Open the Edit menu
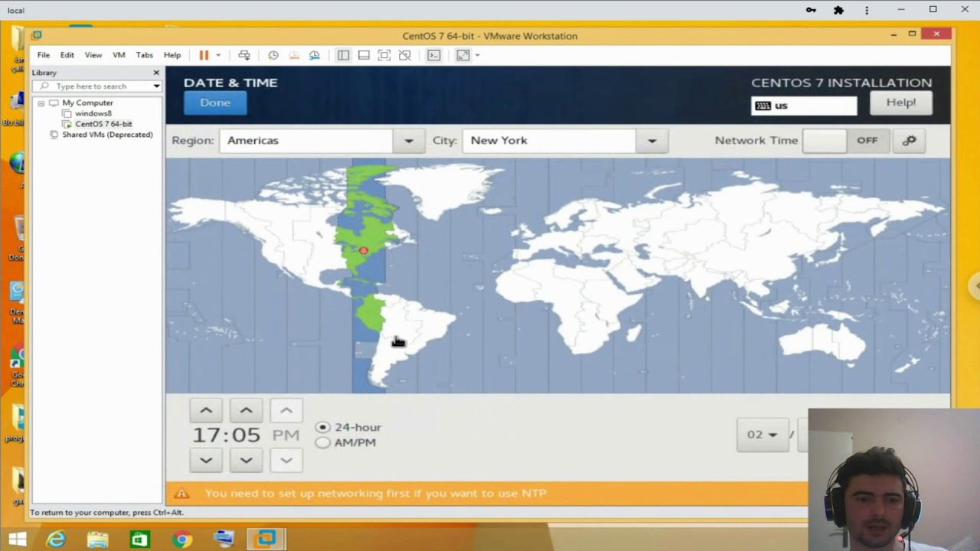This screenshot has height=551, width=980. [x=67, y=55]
